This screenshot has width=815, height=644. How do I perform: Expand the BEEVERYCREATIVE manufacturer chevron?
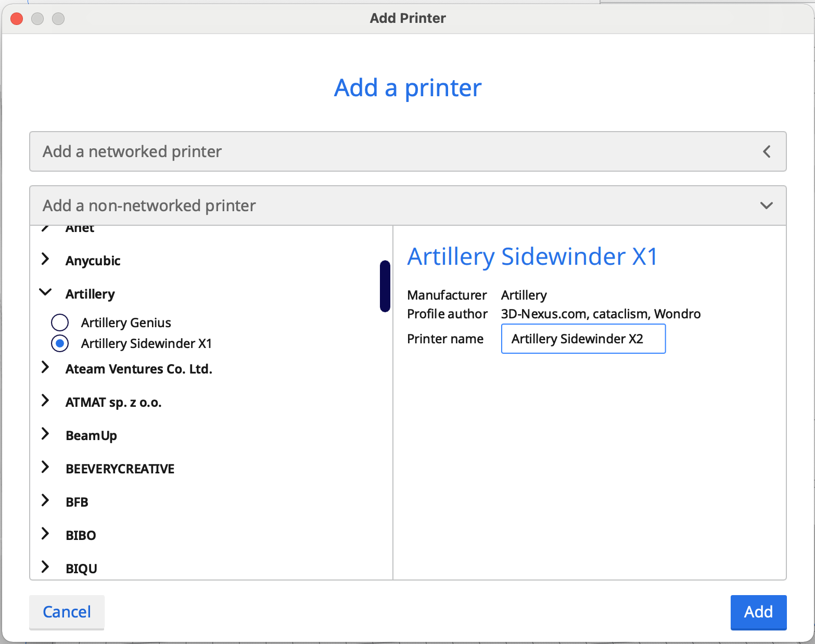[x=45, y=467]
